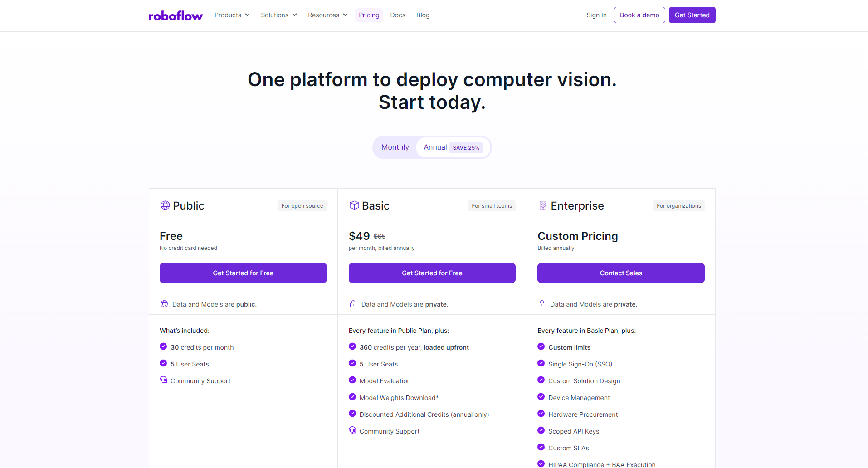Expand the Products dropdown menu

pyautogui.click(x=232, y=15)
